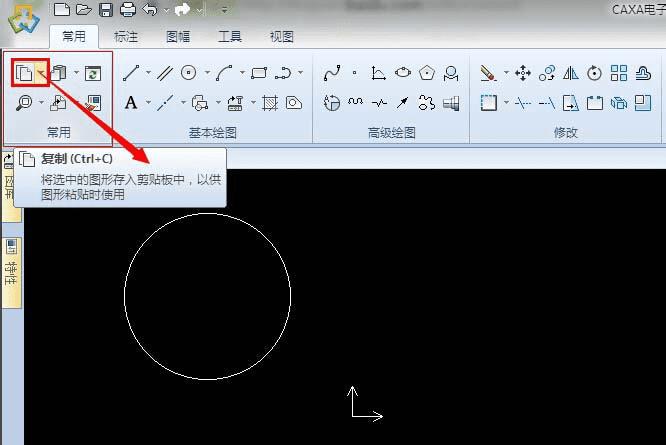666x445 pixels.
Task: Switch to the 视图 ribbon tab
Action: pyautogui.click(x=281, y=37)
